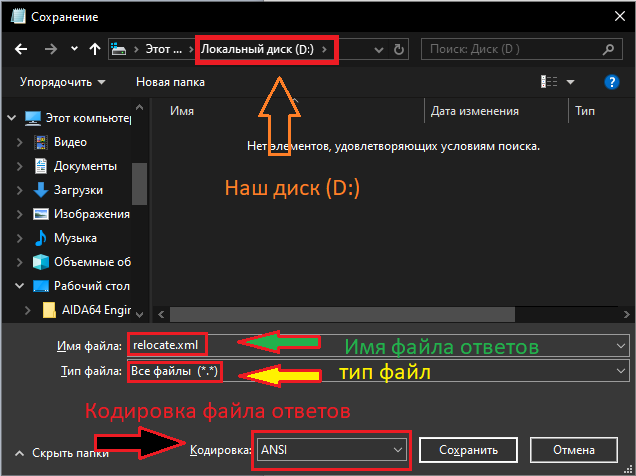Image resolution: width=636 pixels, height=476 pixels.
Task: Collapse 'Этот компьютер' tree node
Action: click(12, 118)
